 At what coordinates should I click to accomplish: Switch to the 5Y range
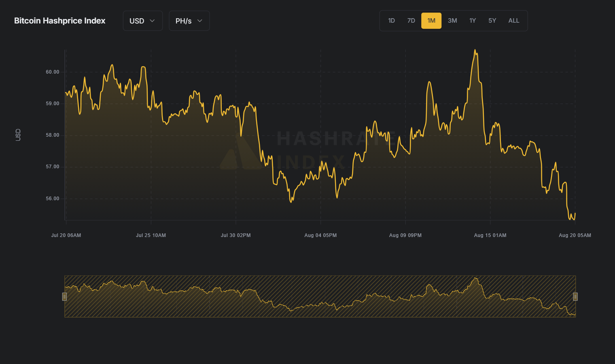click(492, 20)
